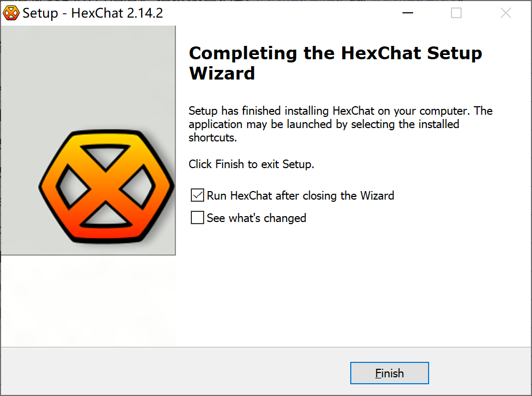532x396 pixels.
Task: Click the small HexChat icon in title bar
Action: (x=11, y=13)
